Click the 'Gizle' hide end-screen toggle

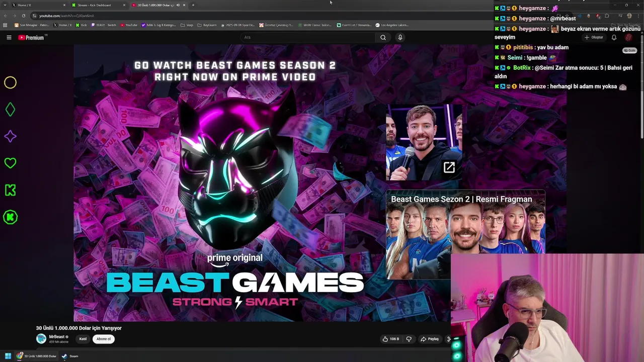(629, 50)
